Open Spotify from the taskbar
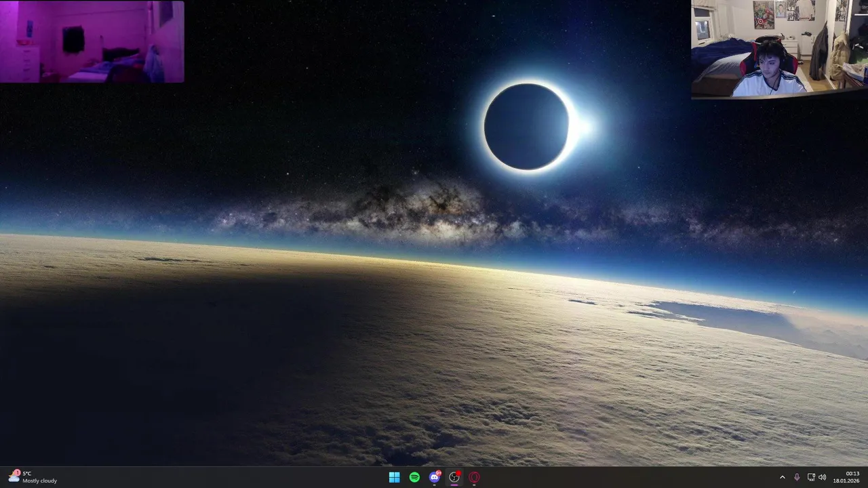 click(414, 477)
